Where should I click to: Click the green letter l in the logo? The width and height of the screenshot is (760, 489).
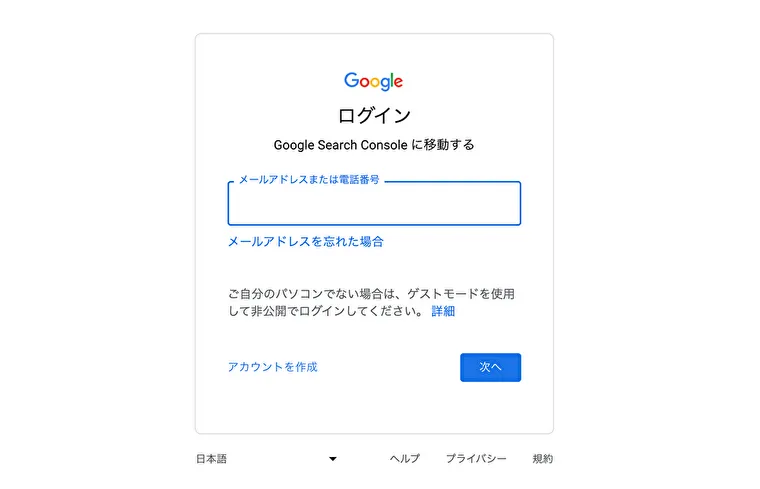[x=391, y=79]
